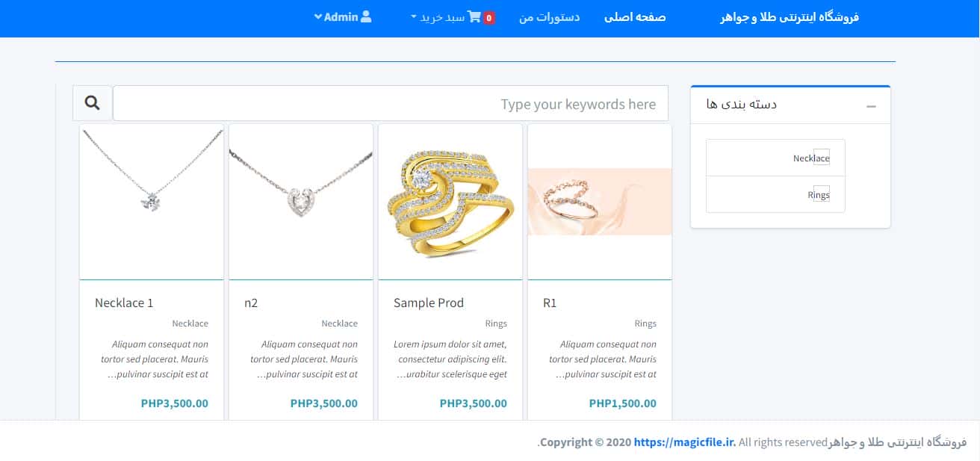The width and height of the screenshot is (980, 461).
Task: Open the n2 heart necklace image
Action: click(x=301, y=202)
